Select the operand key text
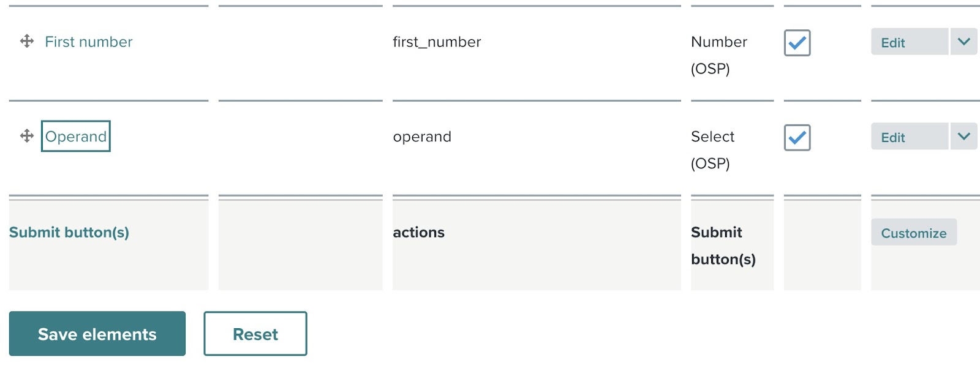The width and height of the screenshot is (980, 368). pos(422,137)
